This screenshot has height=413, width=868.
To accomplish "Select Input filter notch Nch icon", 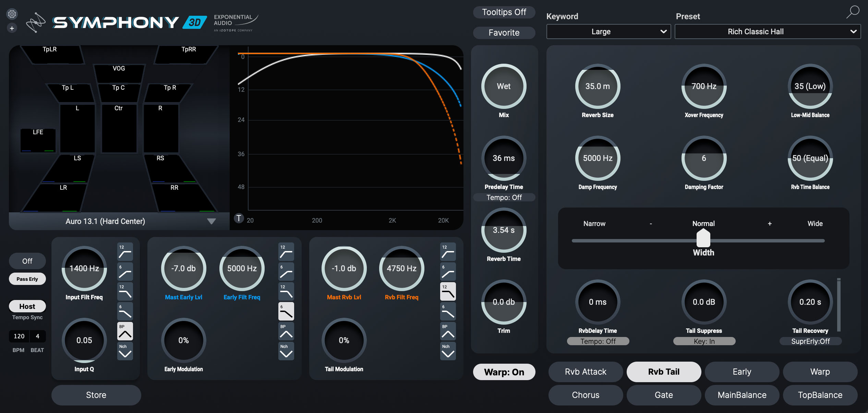I will click(x=125, y=351).
